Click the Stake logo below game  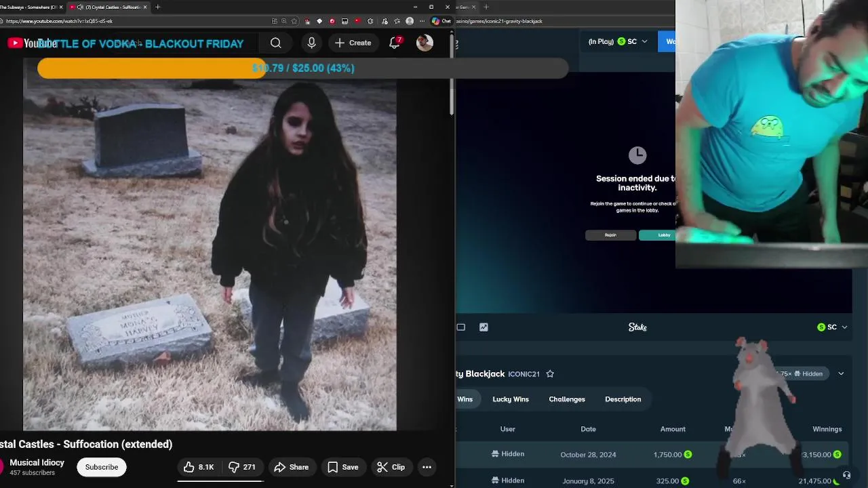coord(637,327)
